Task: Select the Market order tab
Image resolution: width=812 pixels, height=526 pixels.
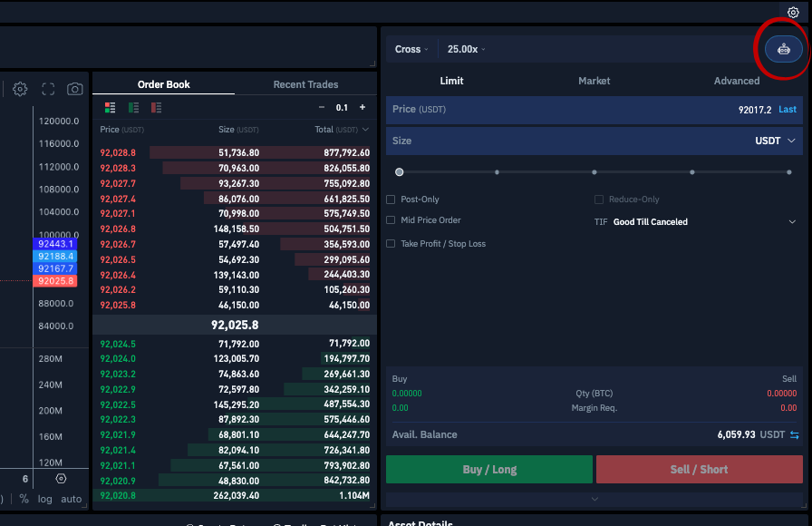Action: pos(594,81)
